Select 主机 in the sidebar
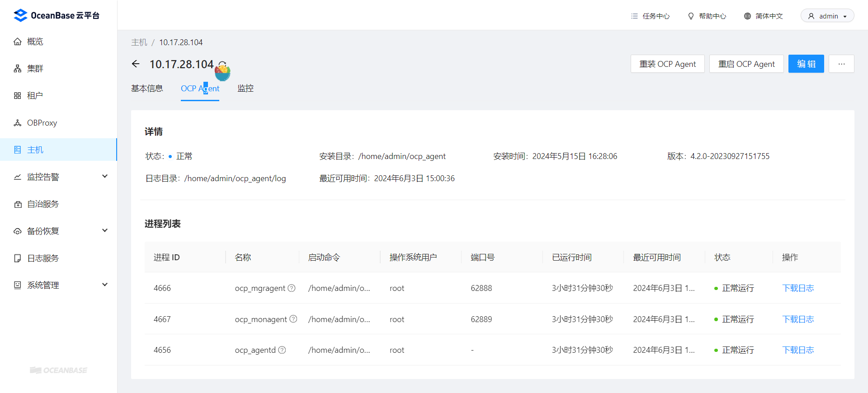868x393 pixels. click(x=58, y=150)
